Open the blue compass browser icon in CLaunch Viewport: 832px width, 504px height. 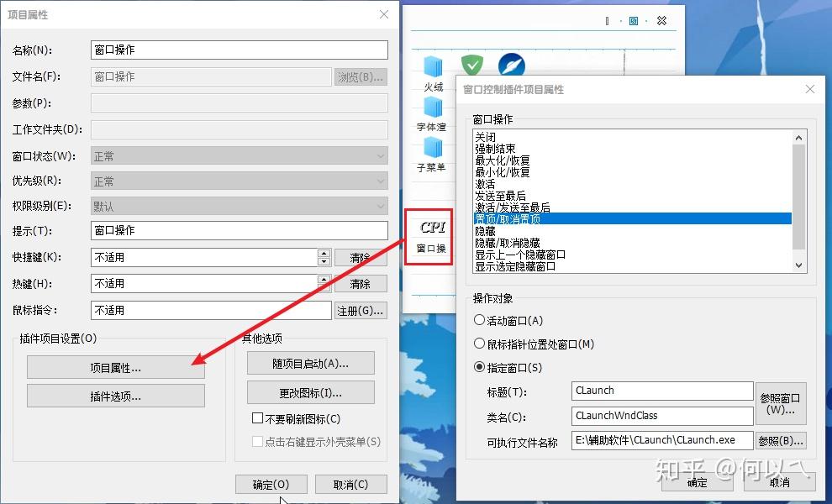click(512, 66)
